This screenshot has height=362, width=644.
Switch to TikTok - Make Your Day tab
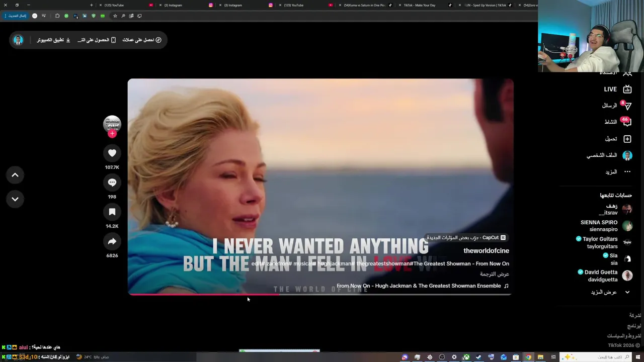pyautogui.click(x=425, y=5)
